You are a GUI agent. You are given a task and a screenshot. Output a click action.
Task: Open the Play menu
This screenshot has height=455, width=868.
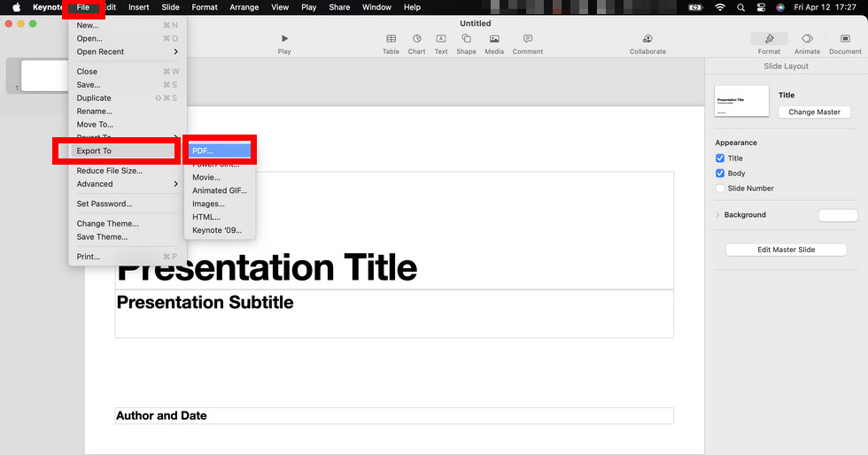click(x=308, y=7)
